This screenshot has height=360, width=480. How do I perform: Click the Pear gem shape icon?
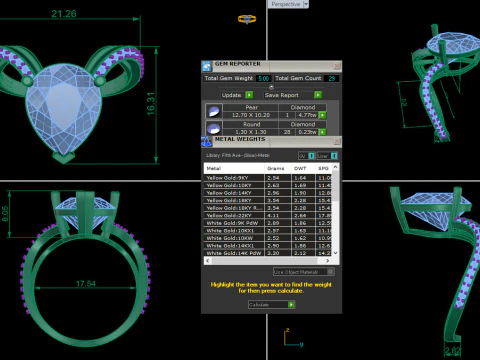(x=214, y=111)
